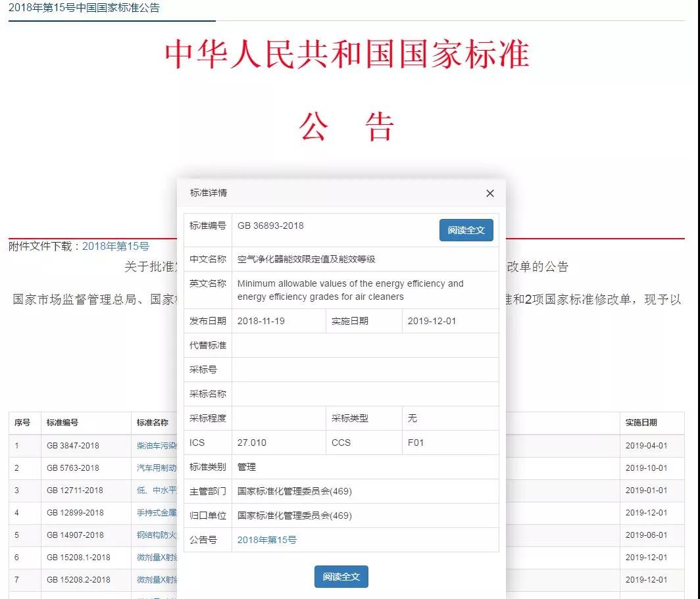Screen dimensions: 700x599
Task: Open 微剂量X射线 link in GB 15208.1-2018 row
Action: (x=157, y=557)
